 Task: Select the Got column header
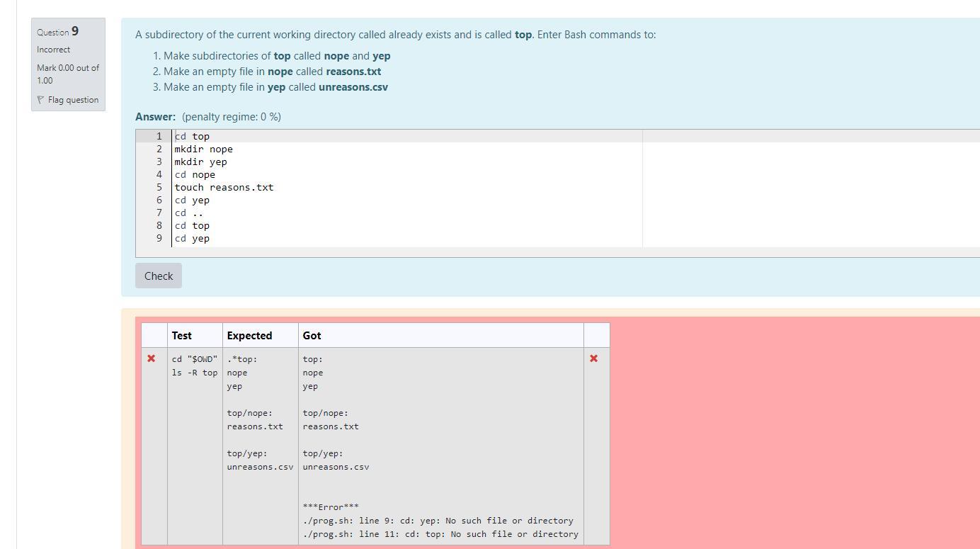312,335
